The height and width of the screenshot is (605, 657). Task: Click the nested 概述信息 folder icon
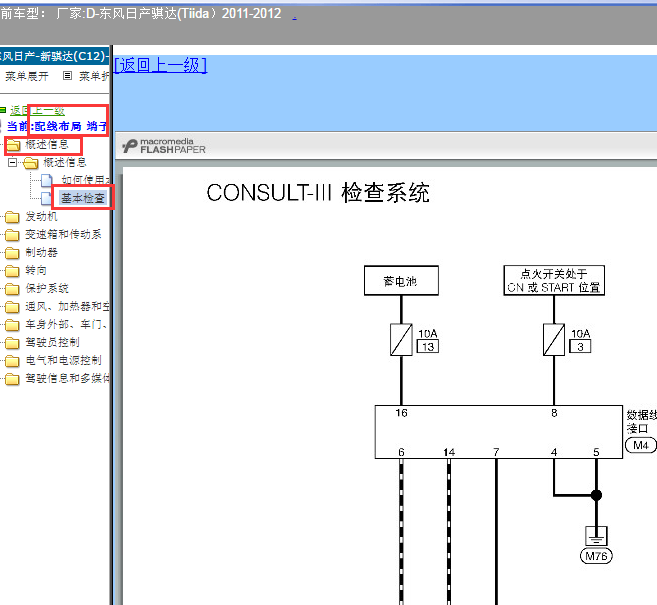[31, 163]
